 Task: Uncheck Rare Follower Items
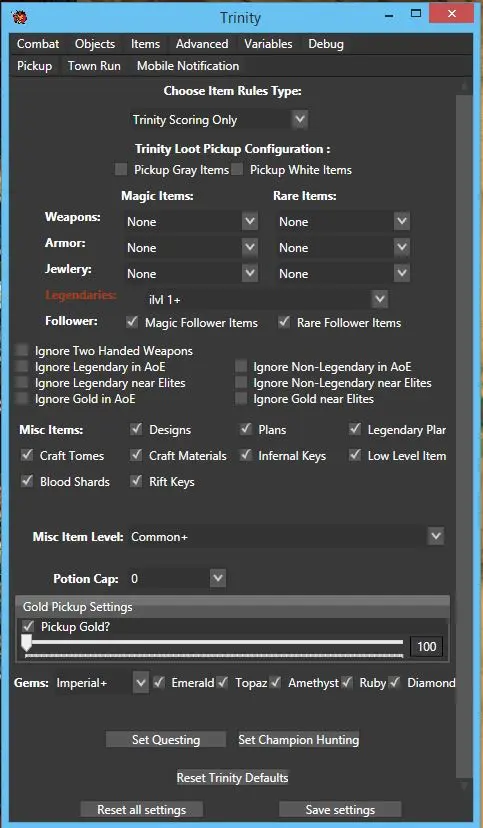tap(285, 322)
